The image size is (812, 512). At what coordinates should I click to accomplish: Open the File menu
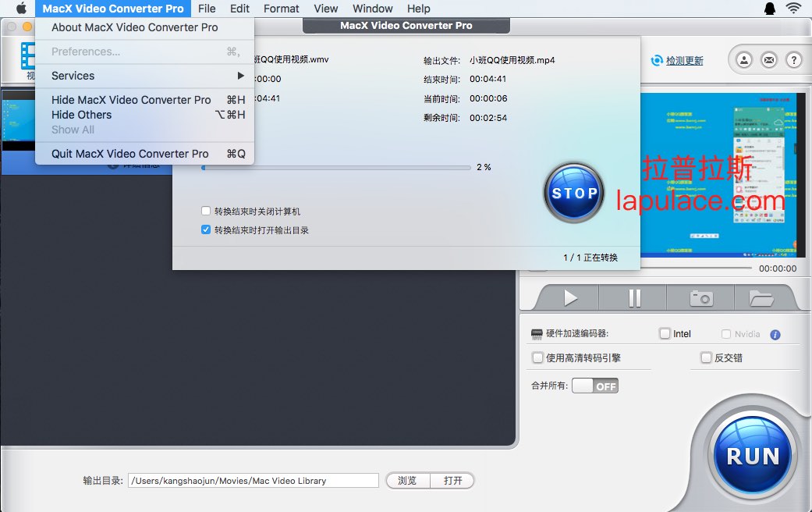pos(207,9)
